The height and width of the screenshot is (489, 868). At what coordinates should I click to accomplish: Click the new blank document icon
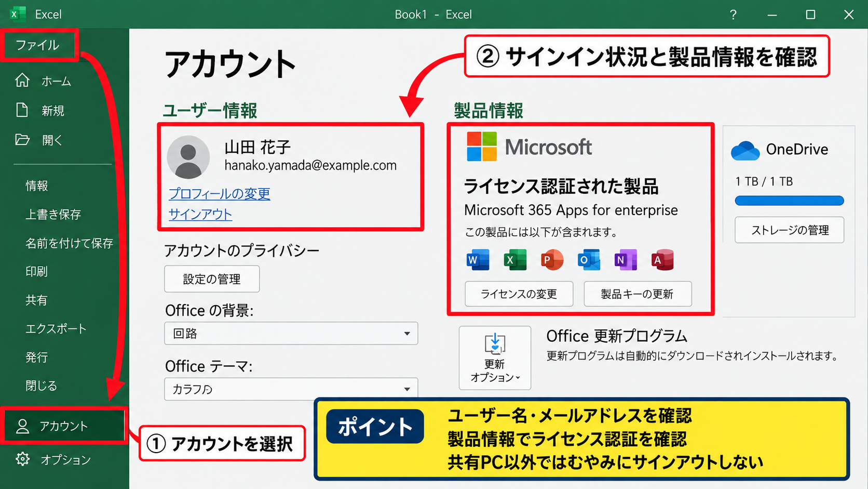tap(22, 110)
